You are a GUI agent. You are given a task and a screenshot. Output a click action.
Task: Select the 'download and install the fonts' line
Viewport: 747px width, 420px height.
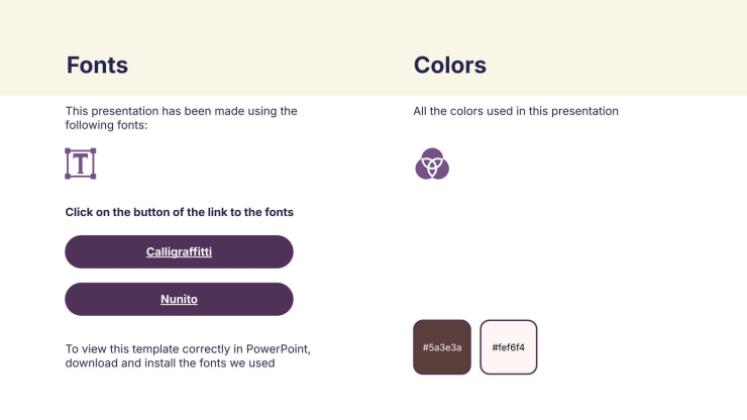[x=170, y=363]
